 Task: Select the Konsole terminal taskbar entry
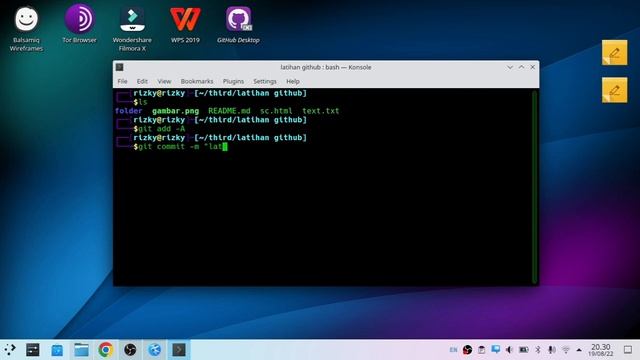(x=179, y=350)
